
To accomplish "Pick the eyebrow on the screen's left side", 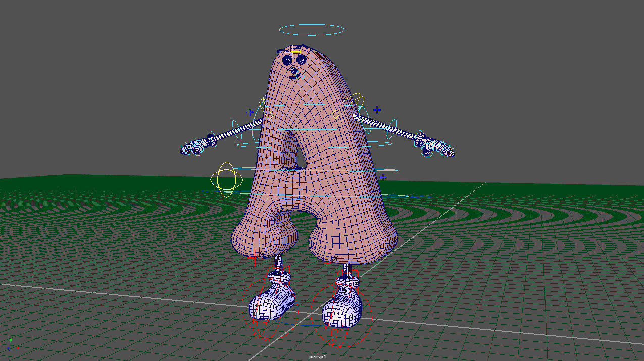I will (282, 50).
